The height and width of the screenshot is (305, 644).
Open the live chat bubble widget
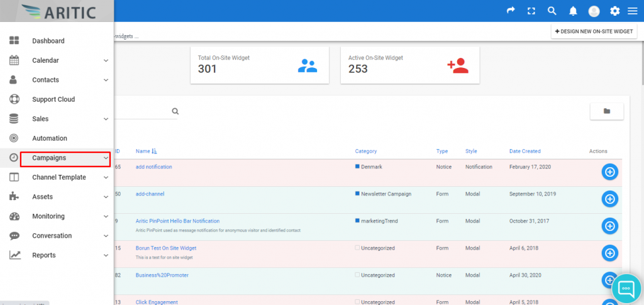coord(626,288)
